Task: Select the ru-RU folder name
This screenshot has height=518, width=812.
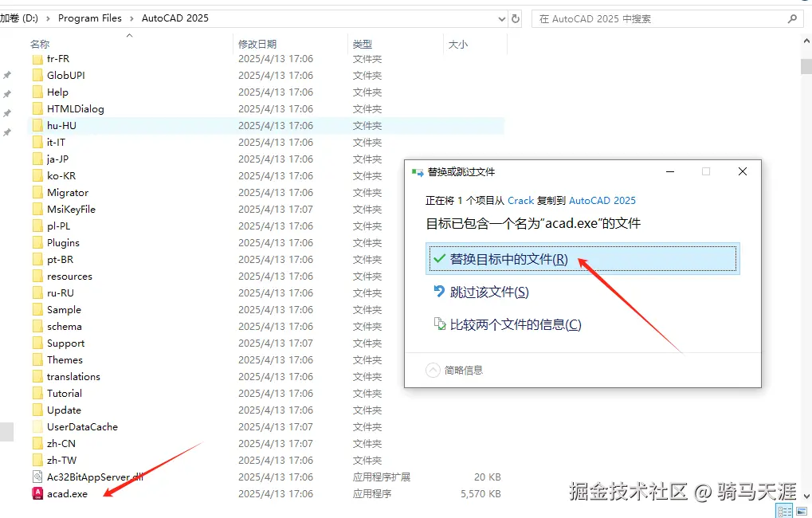Action: (60, 292)
